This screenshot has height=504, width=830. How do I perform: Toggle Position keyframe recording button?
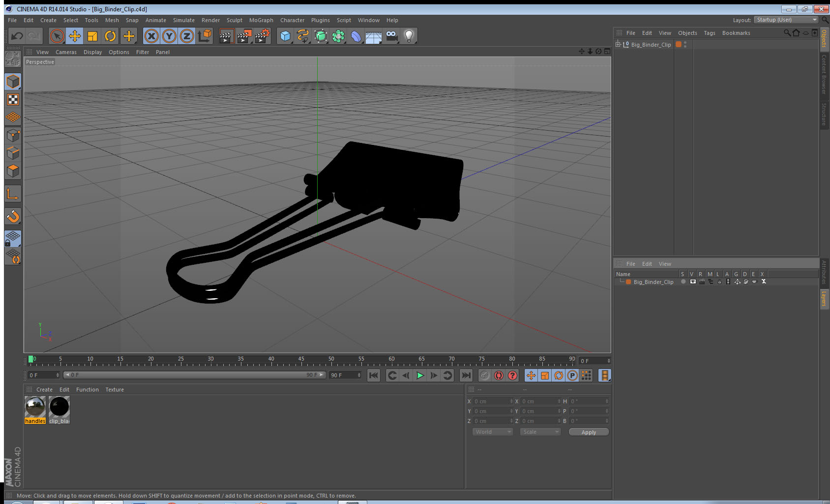pos(531,375)
